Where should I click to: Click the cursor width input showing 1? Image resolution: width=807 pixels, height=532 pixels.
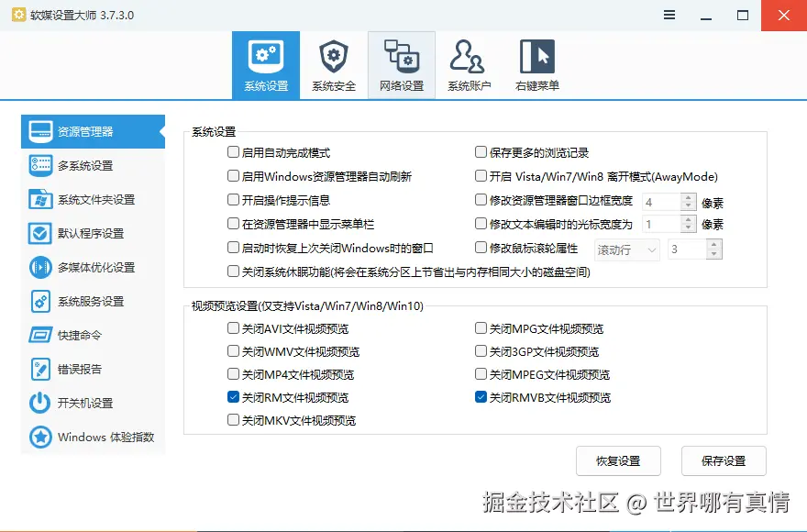pyautogui.click(x=661, y=224)
